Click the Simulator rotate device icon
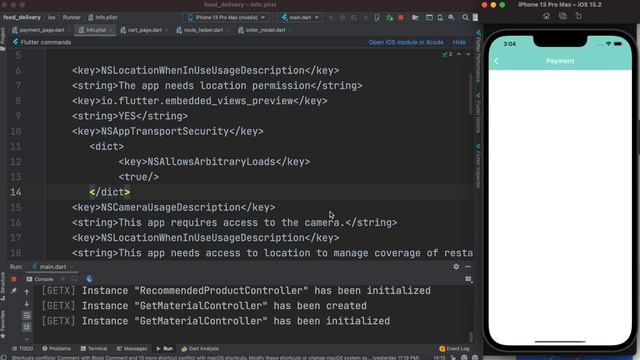640x360 pixels. [x=578, y=16]
